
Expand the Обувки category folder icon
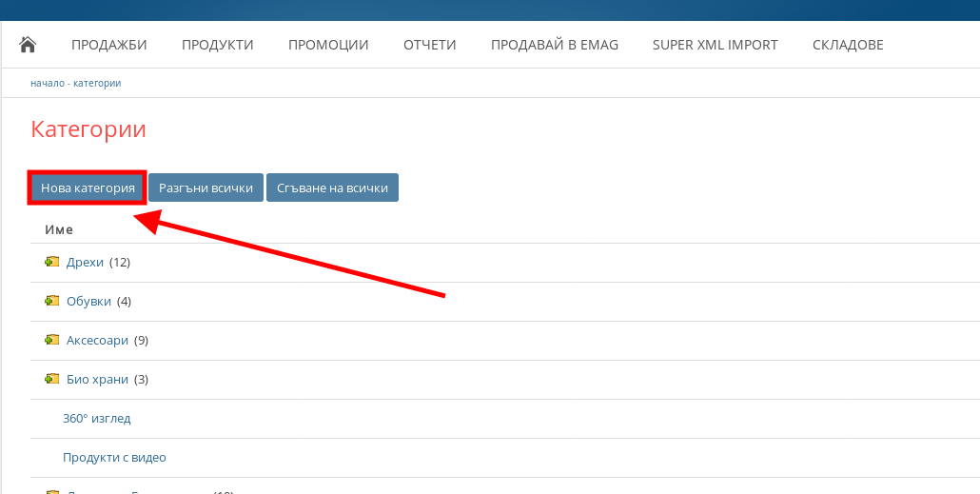[x=52, y=301]
